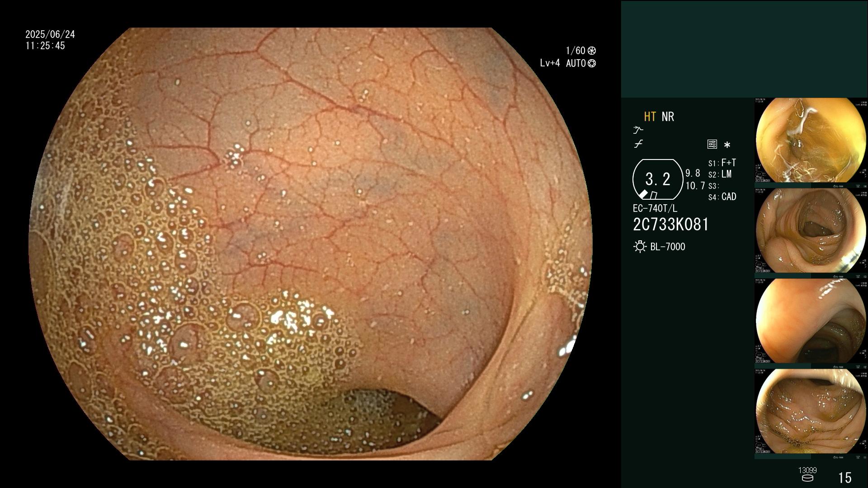Screen dimensions: 868x488
Task: Click the BL-7000 light source label
Action: click(668, 247)
